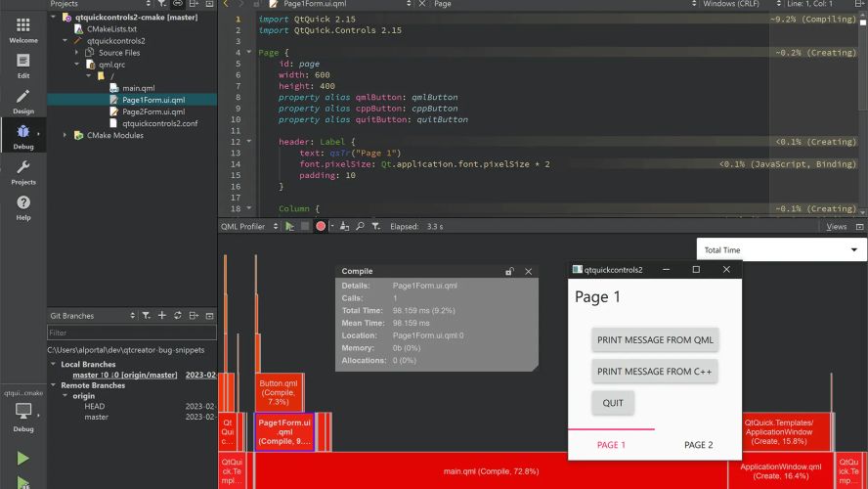
Task: Select ApplicationWindow.qml Create timeline block
Action: click(x=781, y=470)
